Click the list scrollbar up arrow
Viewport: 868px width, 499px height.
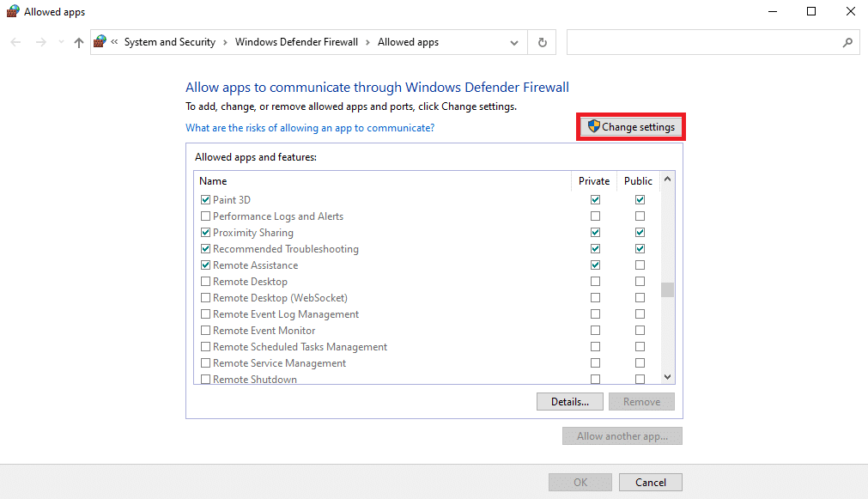pos(668,179)
